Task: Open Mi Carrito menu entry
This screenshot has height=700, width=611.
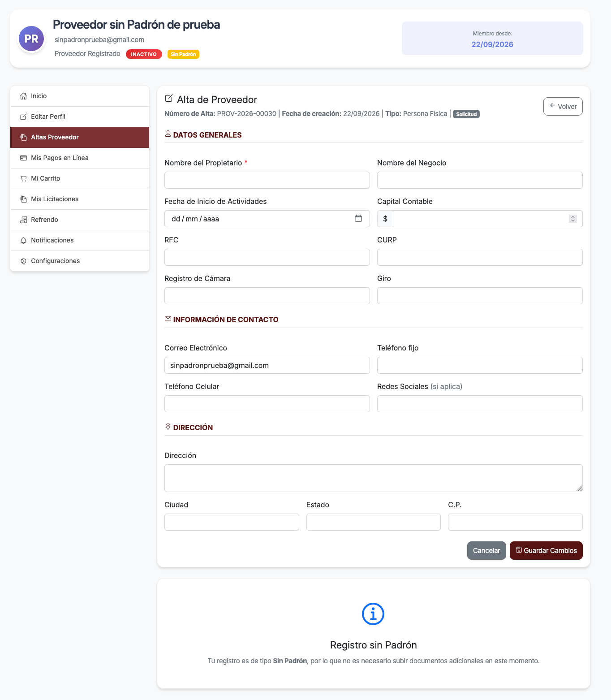Action: pyautogui.click(x=80, y=178)
